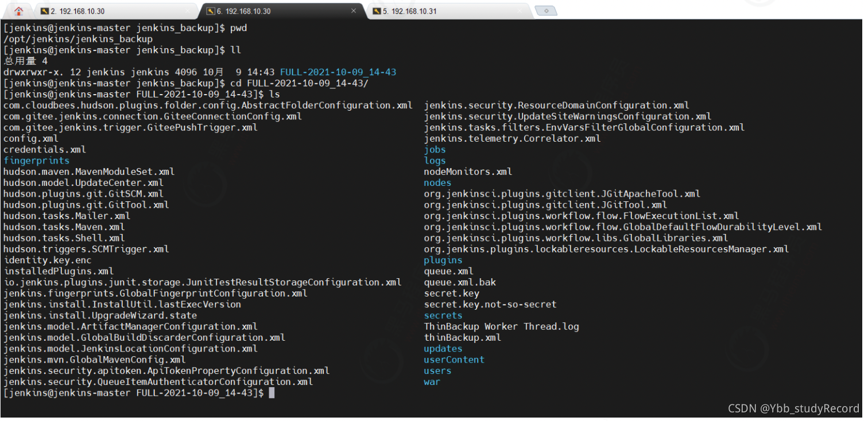
Task: Click jenkins.install.InstallUtil.lastExecVersion entry
Action: (122, 305)
